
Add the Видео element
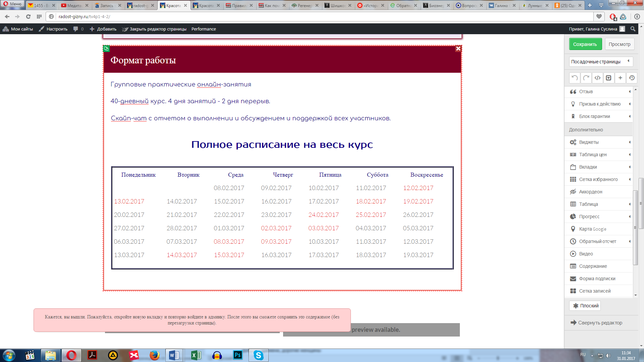[x=586, y=254]
